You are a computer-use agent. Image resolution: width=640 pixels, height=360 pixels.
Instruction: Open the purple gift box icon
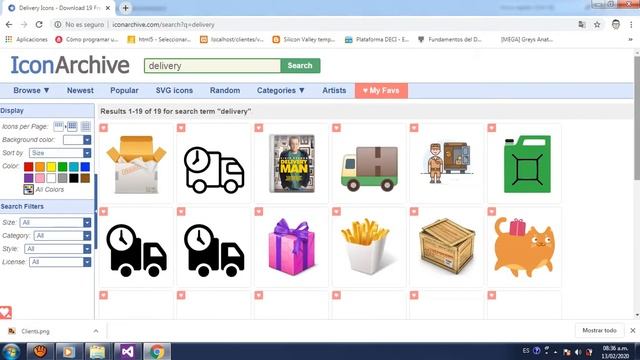click(291, 247)
